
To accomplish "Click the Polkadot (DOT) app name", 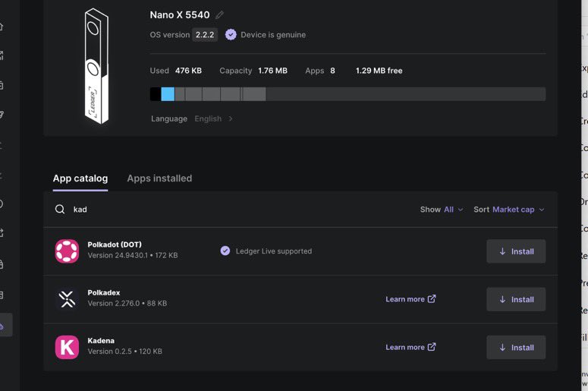I will pyautogui.click(x=115, y=244).
